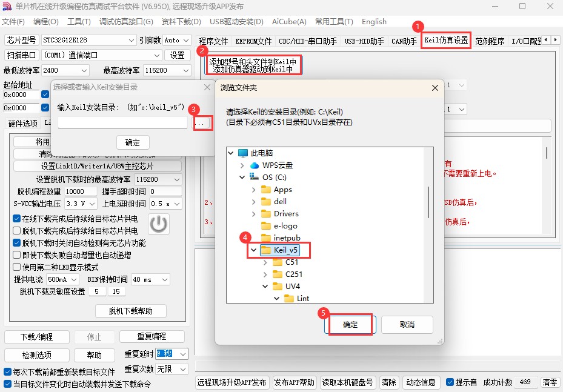Open the S-VCC输出电压 3.3 V dropdown
This screenshot has height=392, width=563.
tap(81, 204)
